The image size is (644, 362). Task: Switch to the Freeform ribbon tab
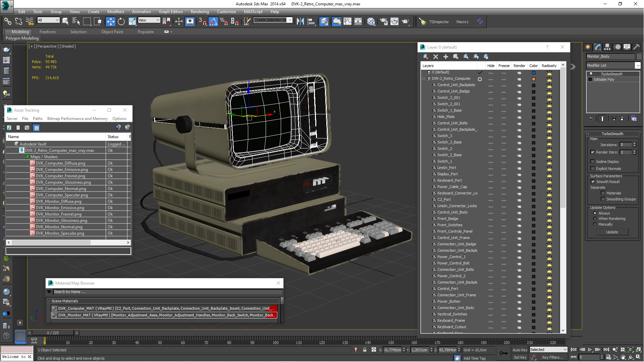pyautogui.click(x=47, y=32)
